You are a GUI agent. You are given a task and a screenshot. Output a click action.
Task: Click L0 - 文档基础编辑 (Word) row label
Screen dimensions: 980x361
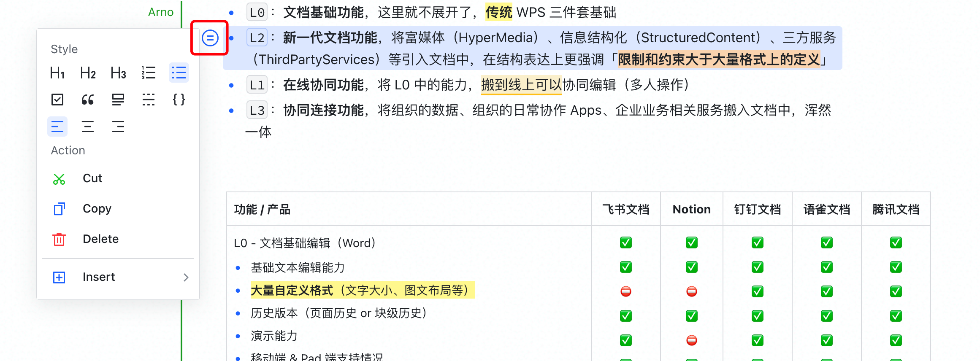[x=305, y=243]
